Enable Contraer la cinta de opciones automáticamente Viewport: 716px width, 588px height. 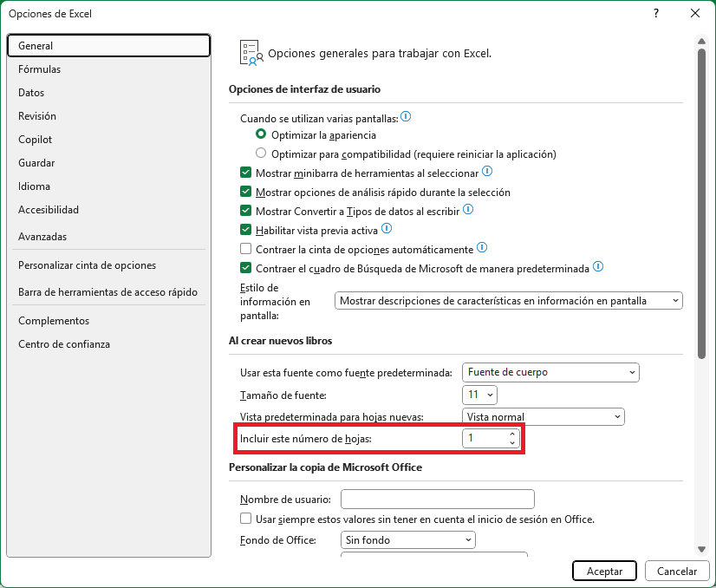[x=245, y=249]
